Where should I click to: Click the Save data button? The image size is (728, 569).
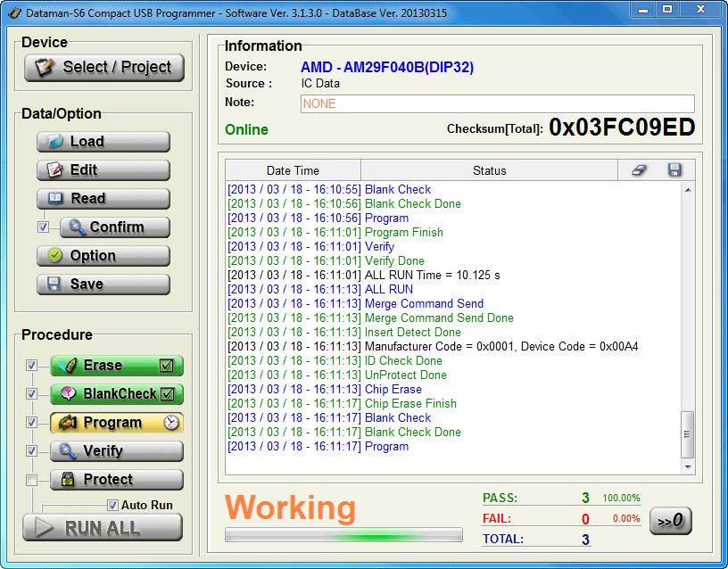[103, 284]
